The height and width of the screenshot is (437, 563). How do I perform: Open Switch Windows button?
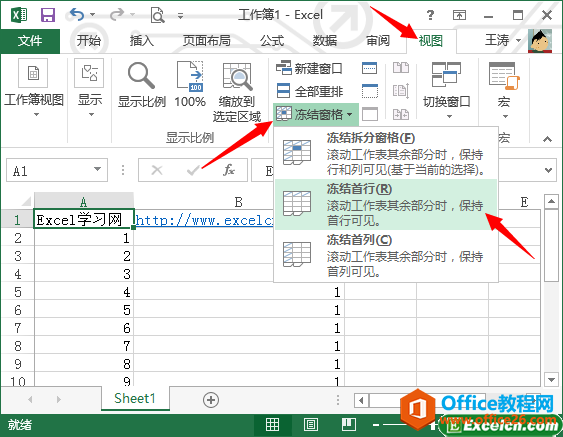[447, 90]
